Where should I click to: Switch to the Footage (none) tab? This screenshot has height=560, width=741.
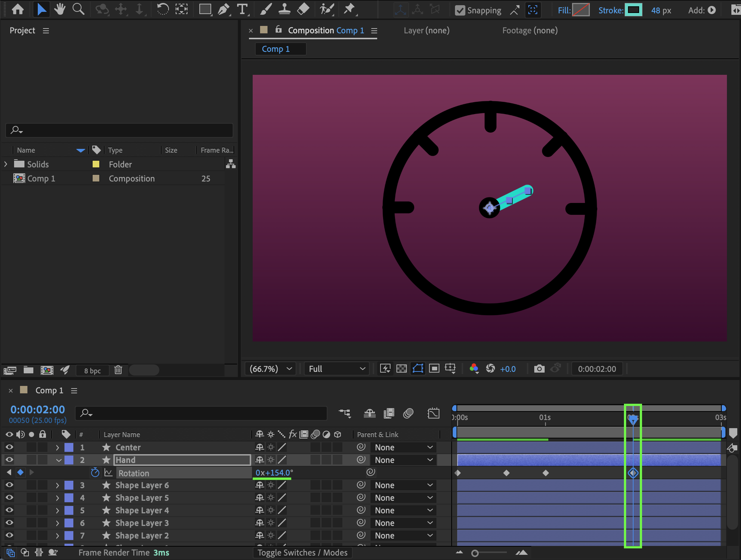(x=530, y=30)
